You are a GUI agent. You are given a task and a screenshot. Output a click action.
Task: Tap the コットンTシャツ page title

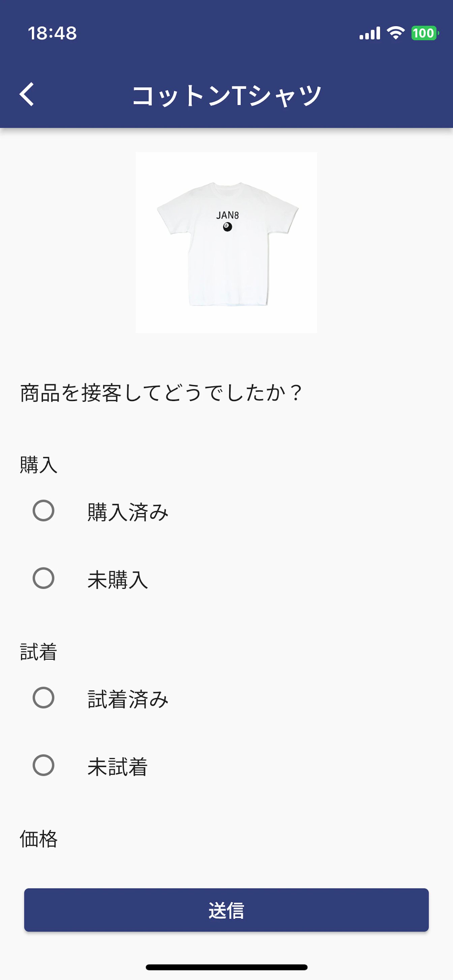pos(227,95)
